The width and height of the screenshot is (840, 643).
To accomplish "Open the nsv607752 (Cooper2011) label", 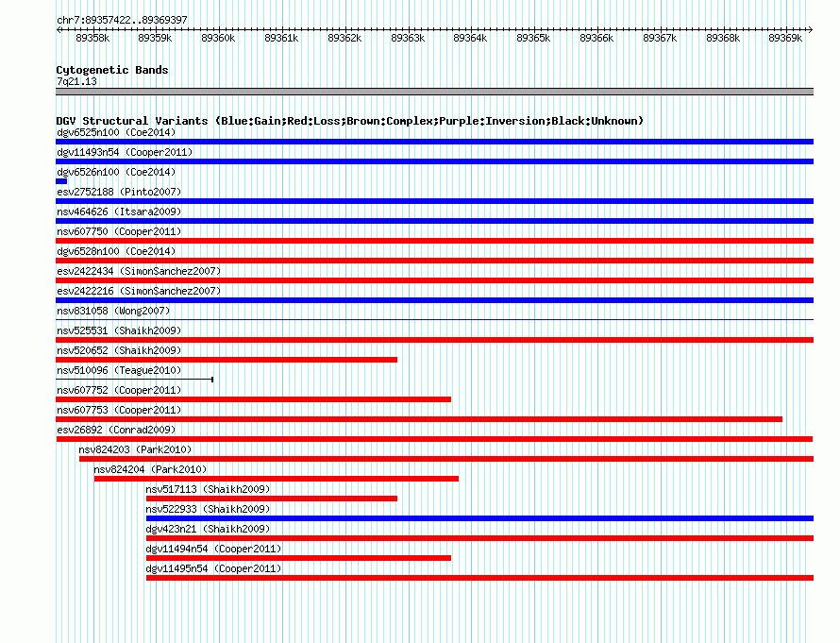I will [119, 390].
